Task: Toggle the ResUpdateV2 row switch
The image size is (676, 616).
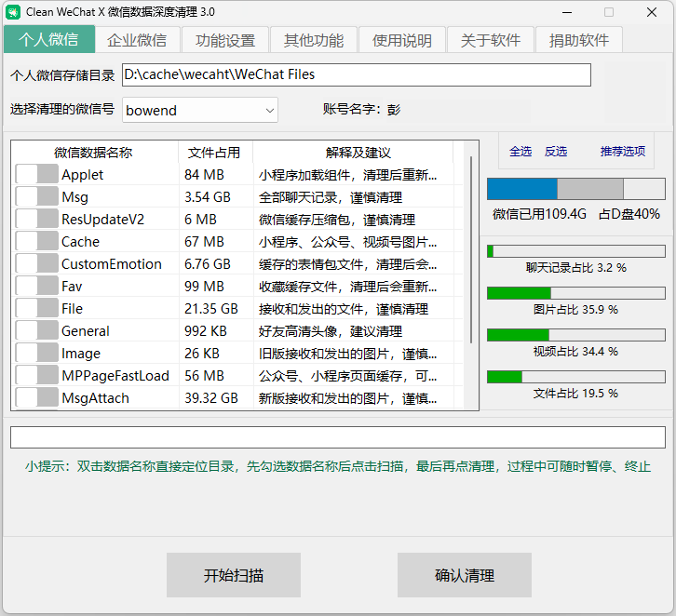Action: (36, 220)
